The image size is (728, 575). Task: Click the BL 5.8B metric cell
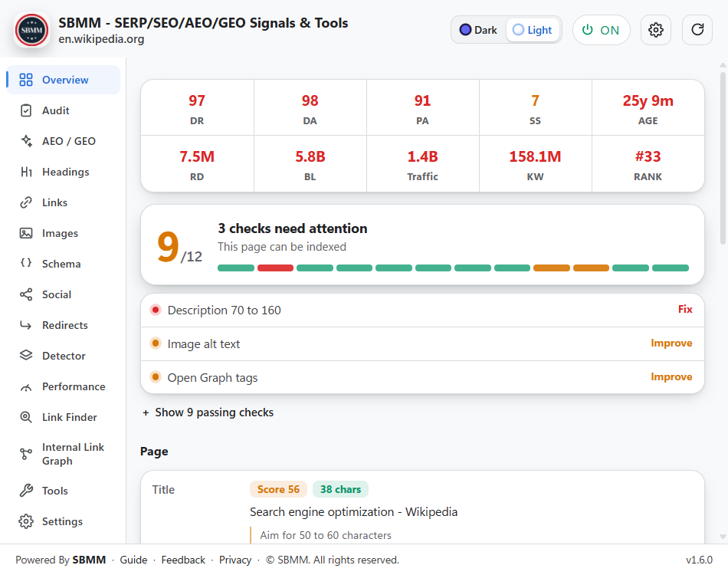(310, 164)
